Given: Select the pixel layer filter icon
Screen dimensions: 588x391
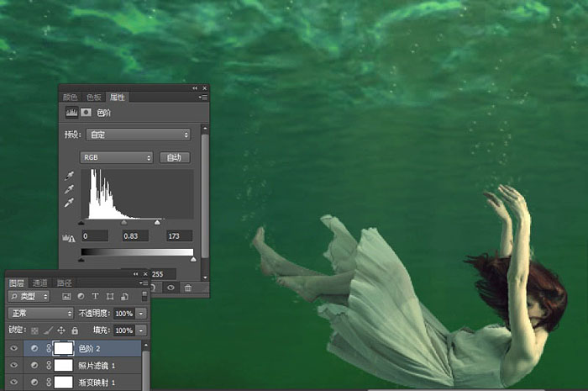Looking at the screenshot, I should 66,297.
